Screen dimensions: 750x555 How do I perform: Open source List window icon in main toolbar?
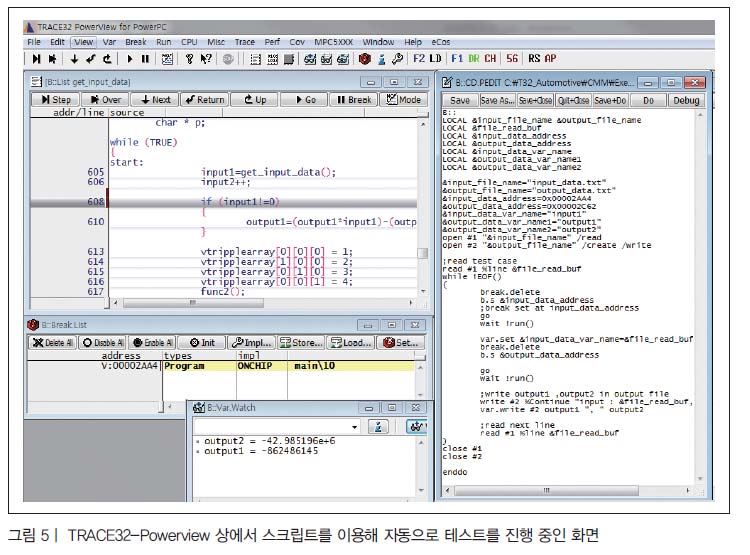point(256,59)
